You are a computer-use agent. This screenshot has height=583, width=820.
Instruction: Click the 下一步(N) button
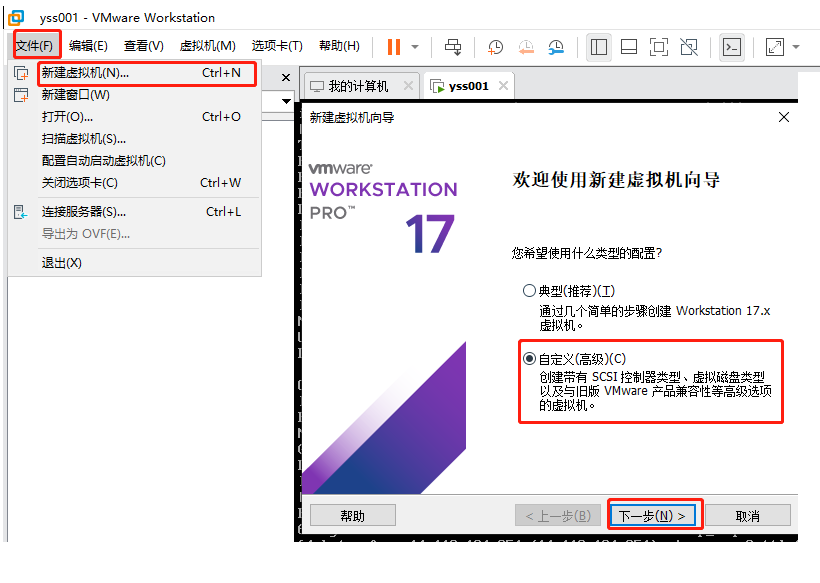click(652, 516)
